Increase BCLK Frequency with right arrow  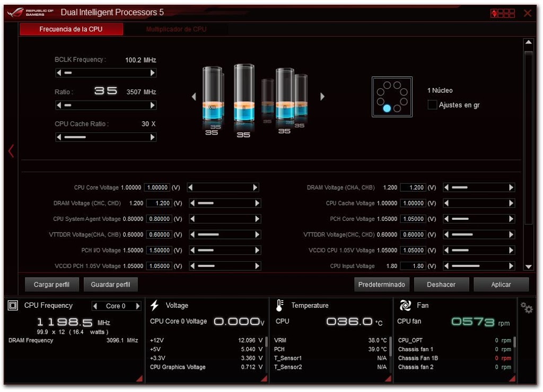click(x=153, y=73)
